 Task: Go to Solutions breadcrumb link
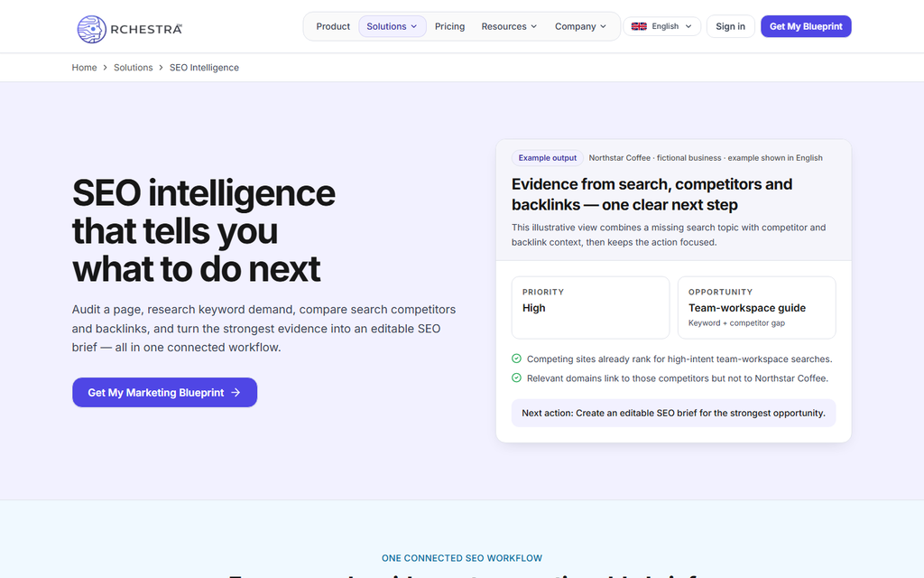pos(134,68)
